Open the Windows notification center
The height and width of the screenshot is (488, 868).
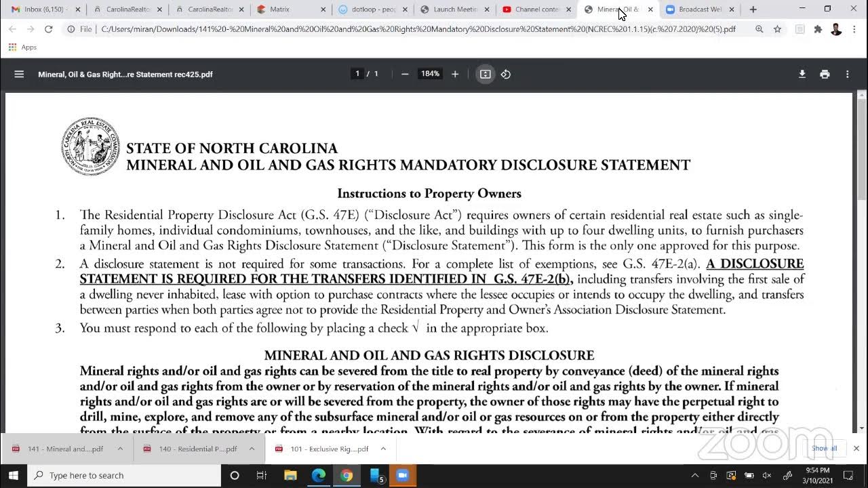(848, 475)
